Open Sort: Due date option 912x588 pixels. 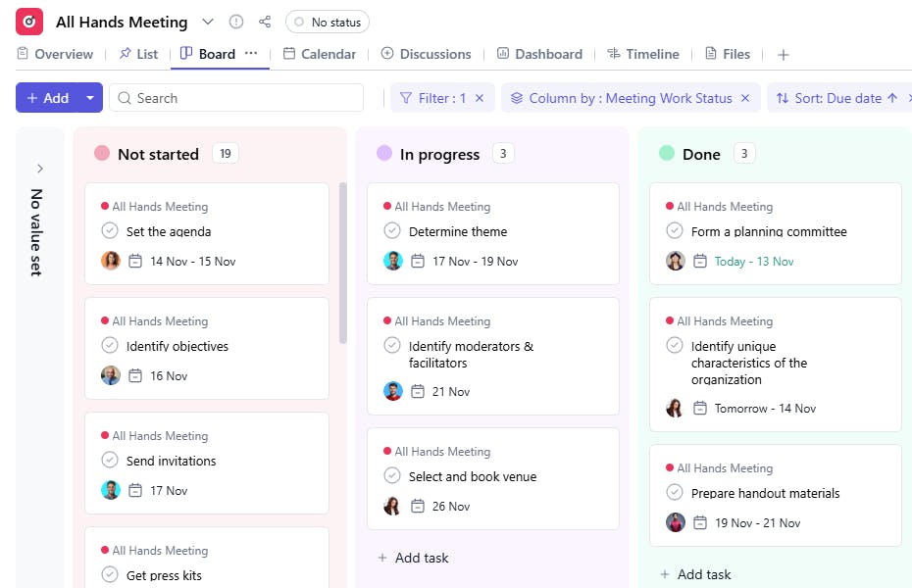coord(836,98)
